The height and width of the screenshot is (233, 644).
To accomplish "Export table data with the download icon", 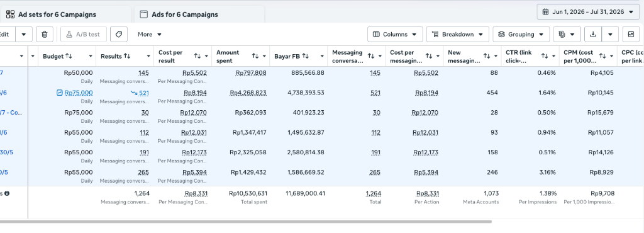I will click(592, 35).
